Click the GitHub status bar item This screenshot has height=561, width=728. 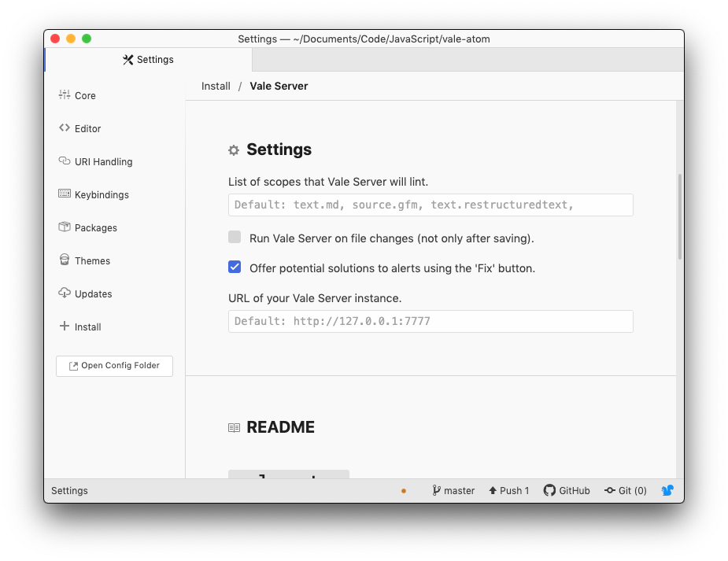pos(567,490)
